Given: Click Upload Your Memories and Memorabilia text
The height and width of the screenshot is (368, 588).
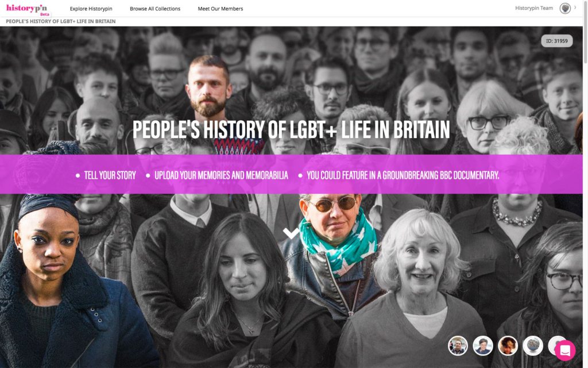Looking at the screenshot, I should coord(221,175).
